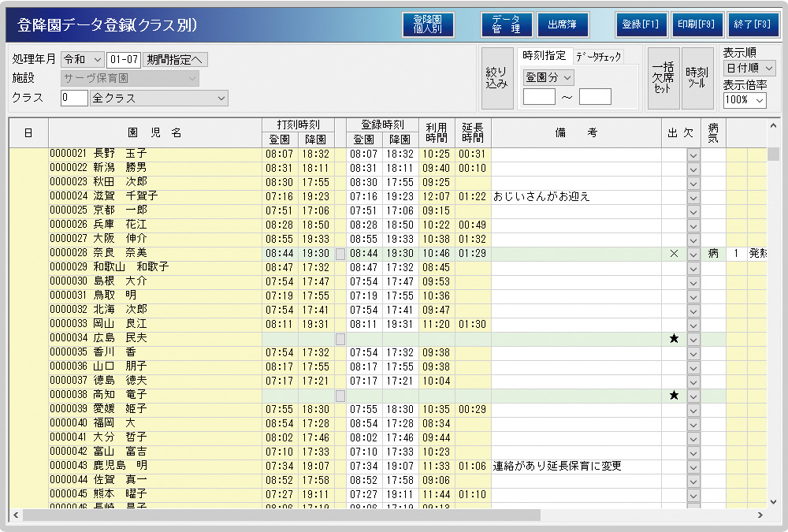788x532 pixels.
Task: Switch to the 時刻指定 tab
Action: tap(544, 56)
